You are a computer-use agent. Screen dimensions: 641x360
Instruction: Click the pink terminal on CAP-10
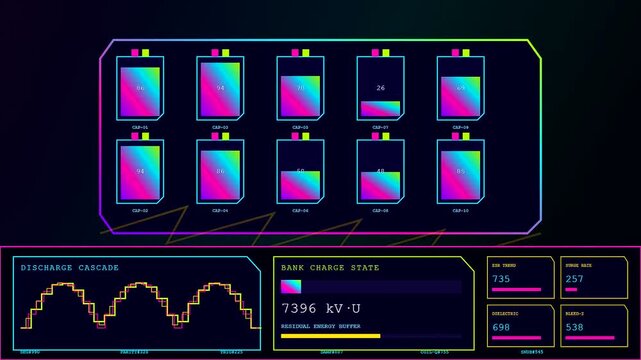[455, 136]
